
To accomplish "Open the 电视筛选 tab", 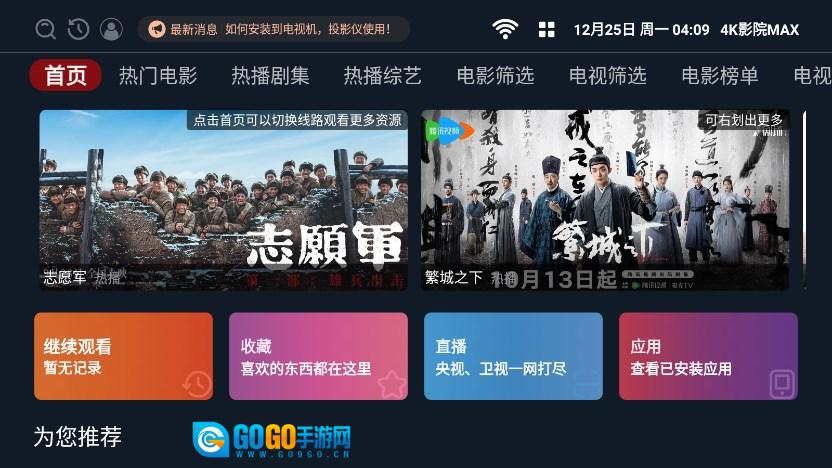I will point(608,75).
